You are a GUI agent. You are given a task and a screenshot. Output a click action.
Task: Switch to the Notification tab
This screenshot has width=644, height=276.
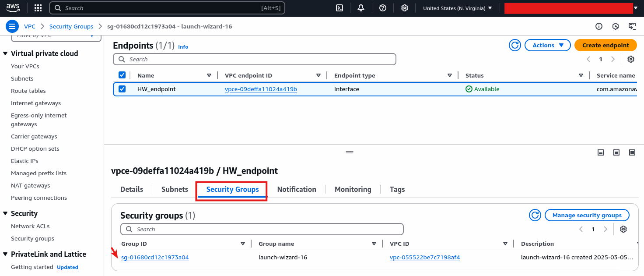point(297,189)
